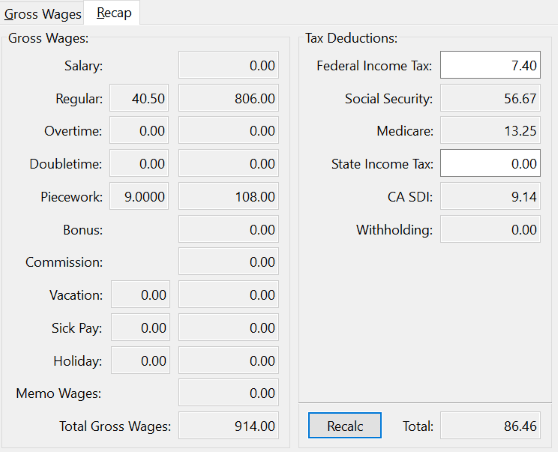Image resolution: width=558 pixels, height=452 pixels.
Task: Select the Commission amount field
Action: (228, 262)
